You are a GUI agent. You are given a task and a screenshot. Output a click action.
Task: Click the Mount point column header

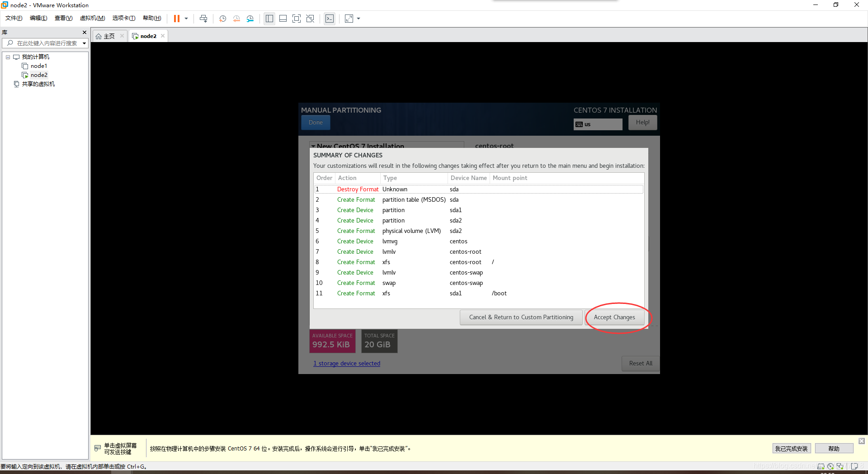tap(567, 178)
